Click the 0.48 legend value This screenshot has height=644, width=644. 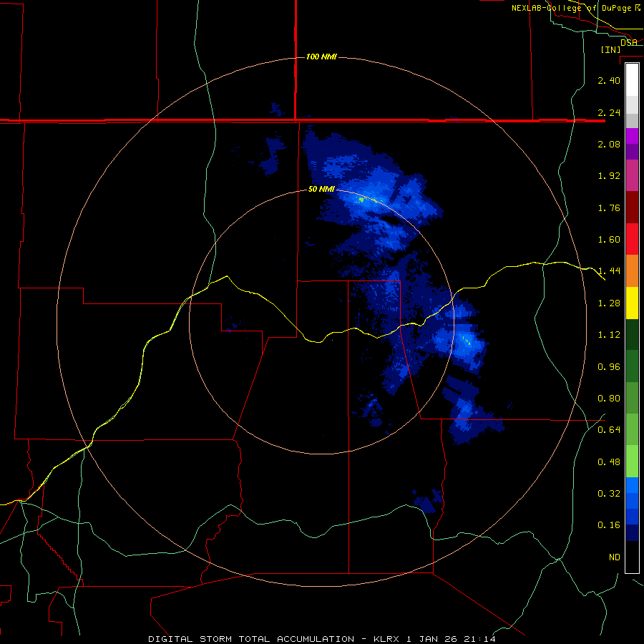click(x=609, y=462)
